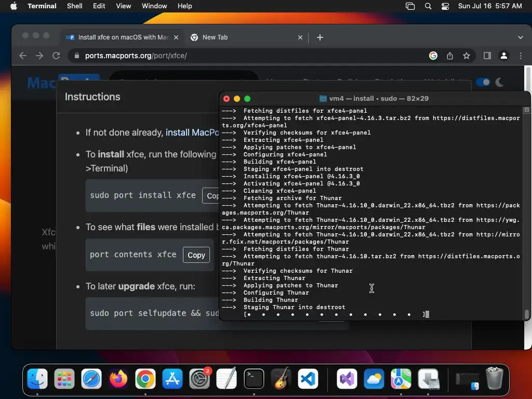This screenshot has height=399, width=532.
Task: Click the Instructions heading
Action: pos(92,97)
